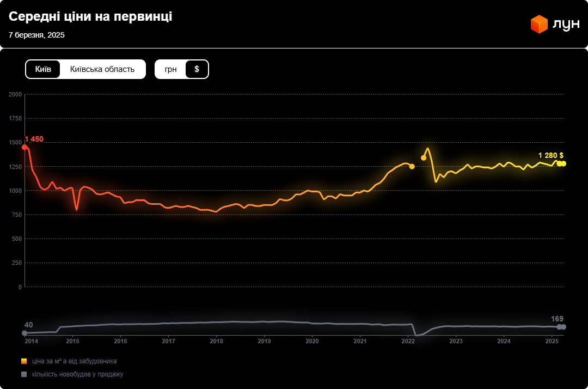
Task: Click the grey starting point labeled 40
Action: 24,333
